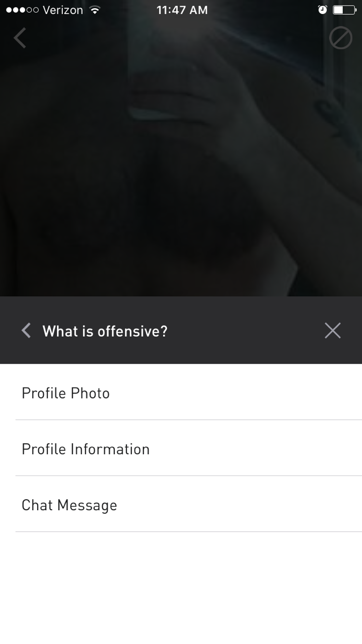Tap the battery indicator icon
Screen dimensions: 362x644
click(344, 10)
